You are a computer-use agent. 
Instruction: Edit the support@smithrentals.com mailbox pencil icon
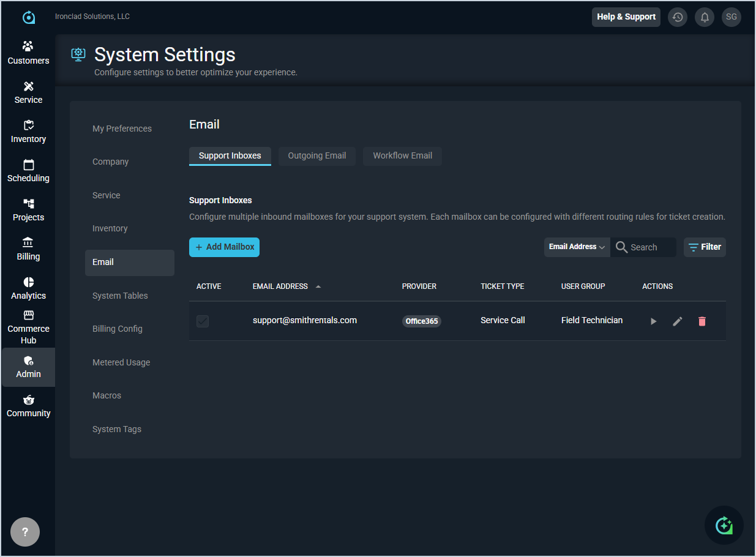(x=677, y=321)
